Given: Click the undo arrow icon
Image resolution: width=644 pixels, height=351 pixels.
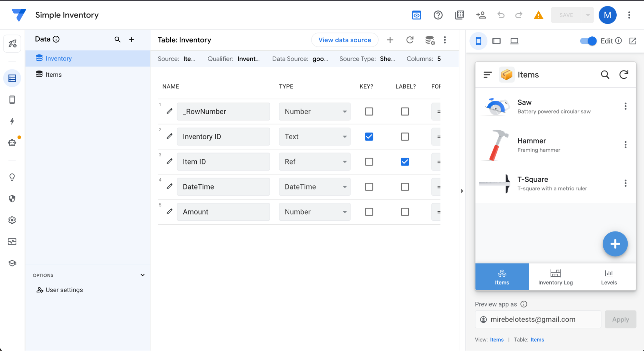Looking at the screenshot, I should (501, 15).
